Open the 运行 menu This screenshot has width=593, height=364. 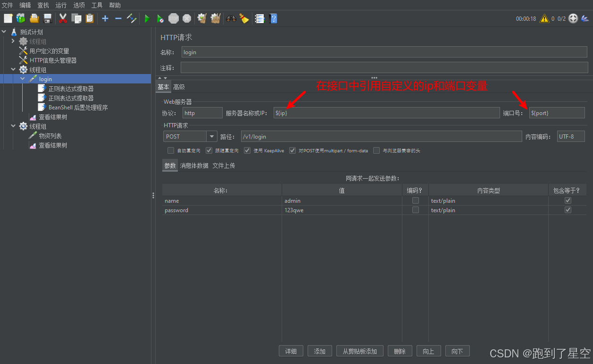click(61, 5)
